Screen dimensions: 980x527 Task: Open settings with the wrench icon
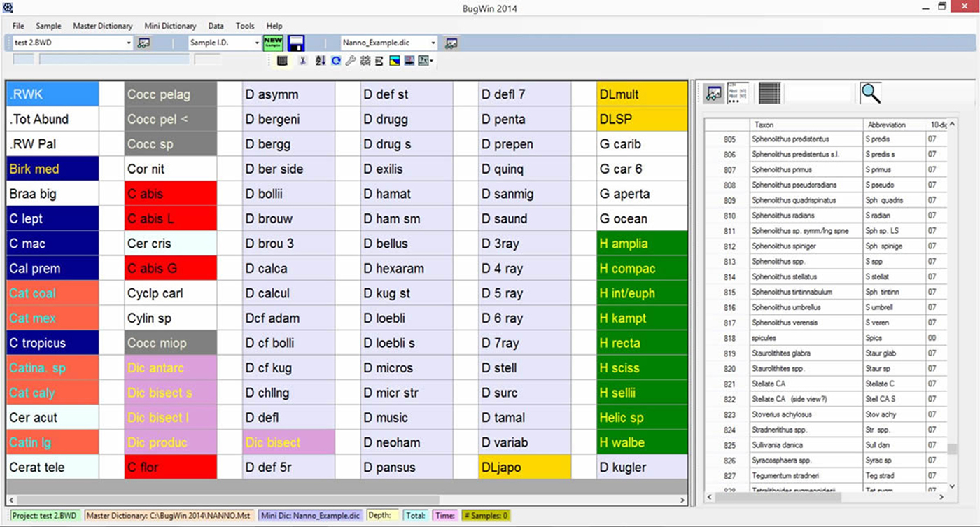pyautogui.click(x=351, y=60)
